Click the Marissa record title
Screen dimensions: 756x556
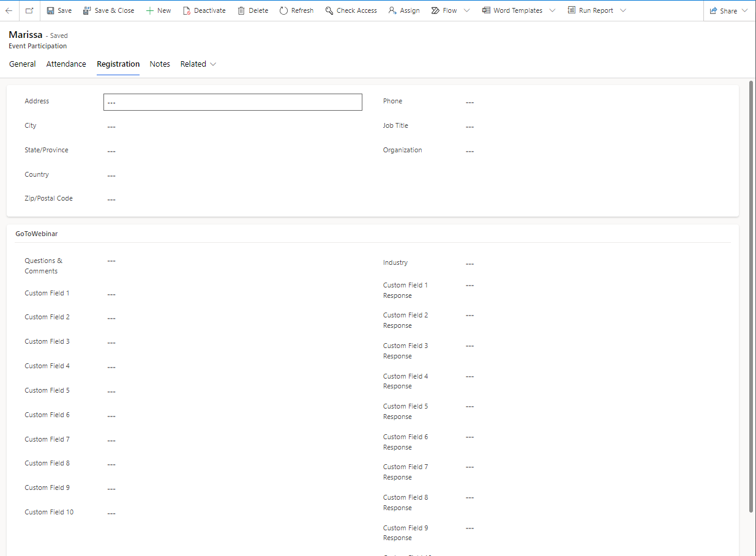pos(26,35)
